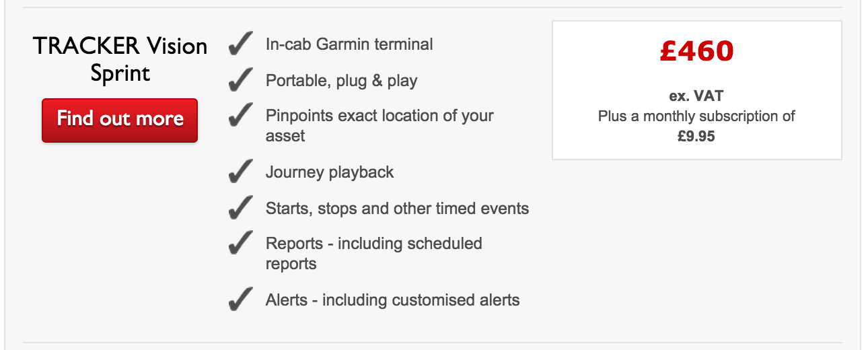868x350 pixels.
Task: Click the In-cab Garmin terminal text
Action: (349, 44)
